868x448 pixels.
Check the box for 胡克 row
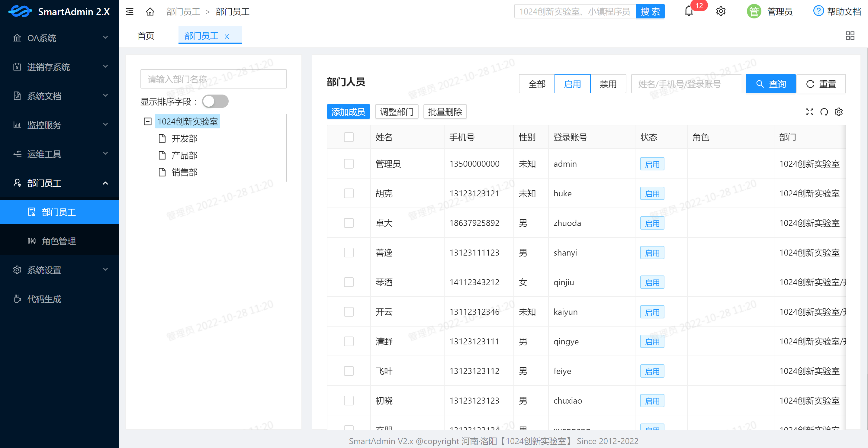[x=349, y=194]
